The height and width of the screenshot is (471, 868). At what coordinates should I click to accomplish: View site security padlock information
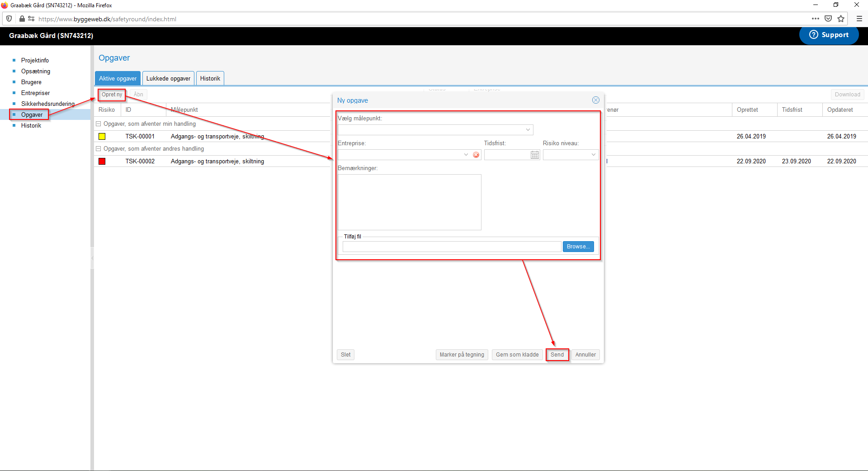pos(22,19)
